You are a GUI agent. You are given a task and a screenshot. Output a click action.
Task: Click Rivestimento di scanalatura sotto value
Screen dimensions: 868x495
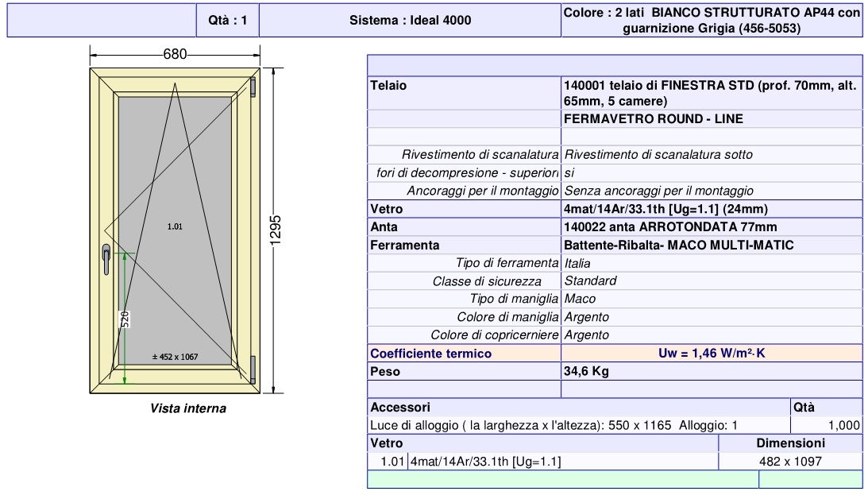tap(658, 154)
